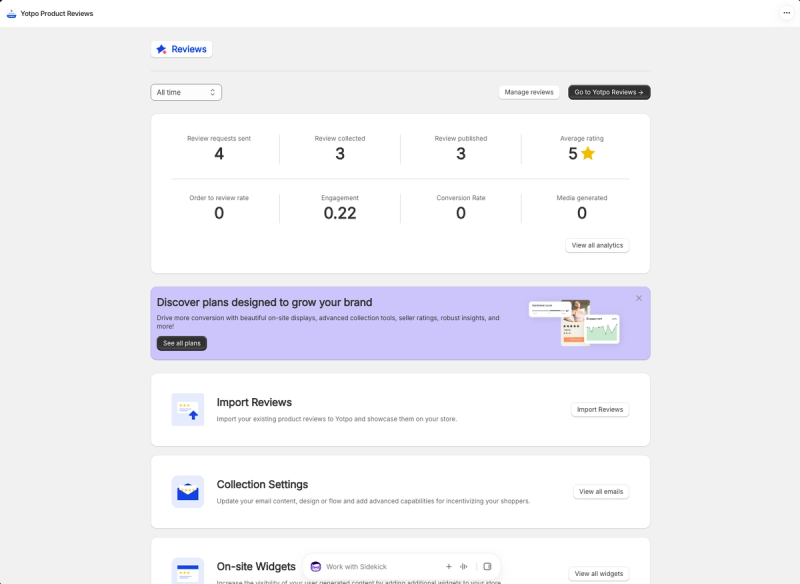The width and height of the screenshot is (800, 584).
Task: Click the See all plans button
Action: [x=182, y=343]
